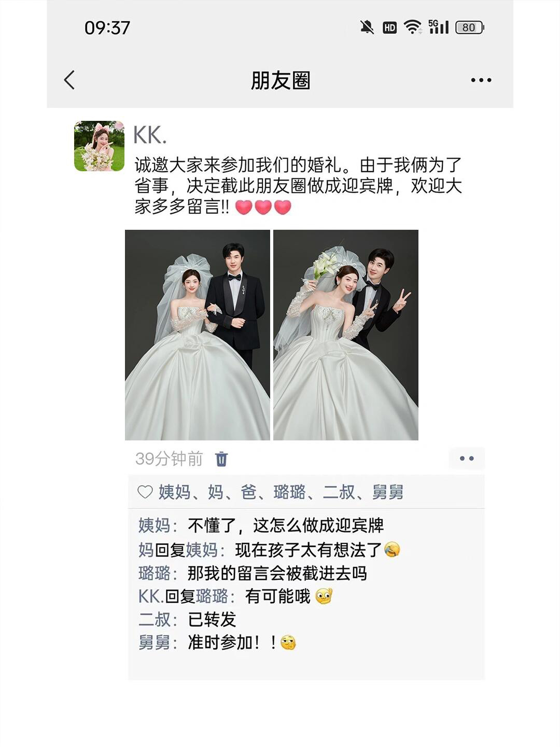Image resolution: width=560 pixels, height=747 pixels.
Task: Open 姨妈 in the likes list
Action: click(175, 492)
